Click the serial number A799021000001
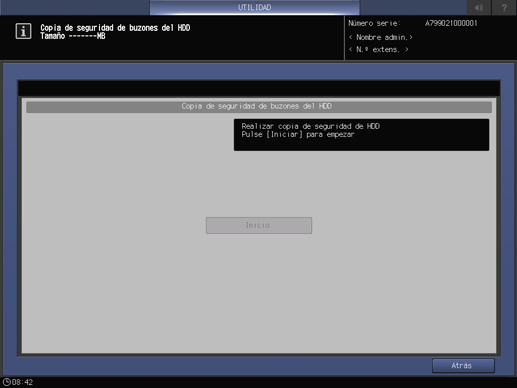The image size is (517, 388). pyautogui.click(x=451, y=23)
